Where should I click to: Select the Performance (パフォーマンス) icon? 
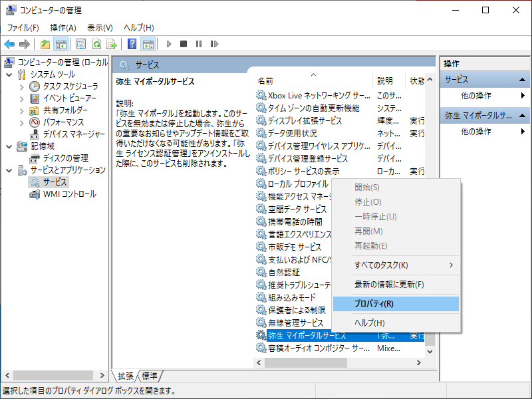pos(35,122)
